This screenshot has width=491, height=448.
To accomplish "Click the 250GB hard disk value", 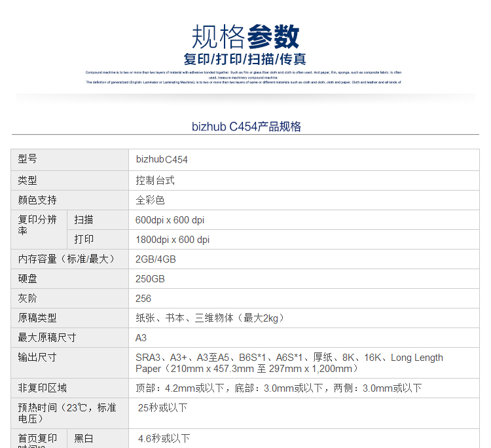I will [150, 279].
